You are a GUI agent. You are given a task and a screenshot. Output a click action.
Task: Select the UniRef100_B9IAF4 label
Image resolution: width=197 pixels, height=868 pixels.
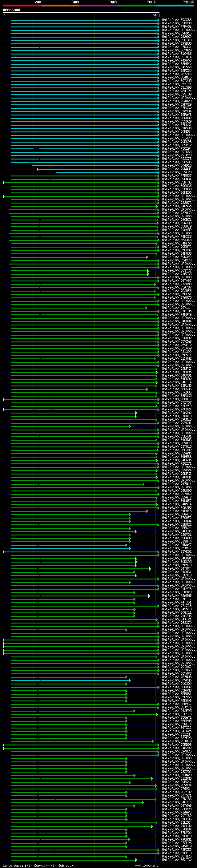click(x=177, y=57)
